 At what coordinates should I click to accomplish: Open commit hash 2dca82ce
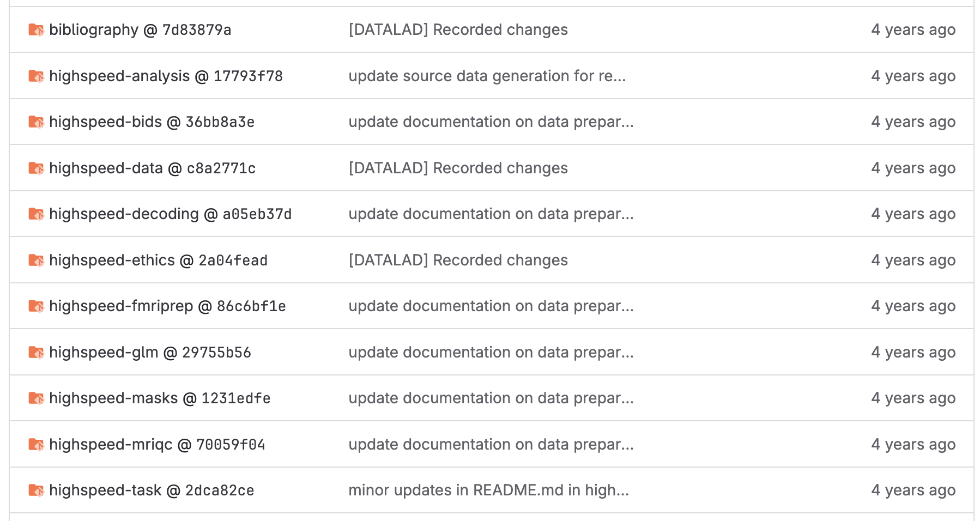pos(220,490)
